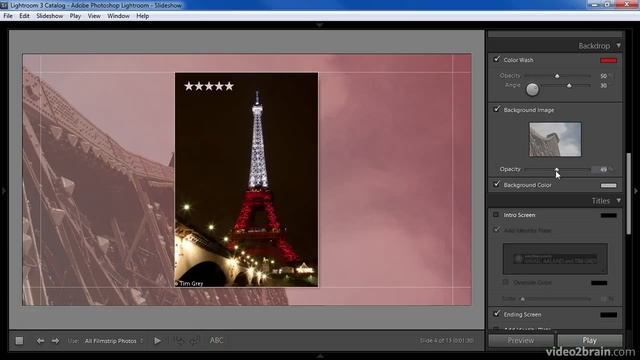Image resolution: width=640 pixels, height=360 pixels.
Task: Add text with ABC tool
Action: coord(216,340)
